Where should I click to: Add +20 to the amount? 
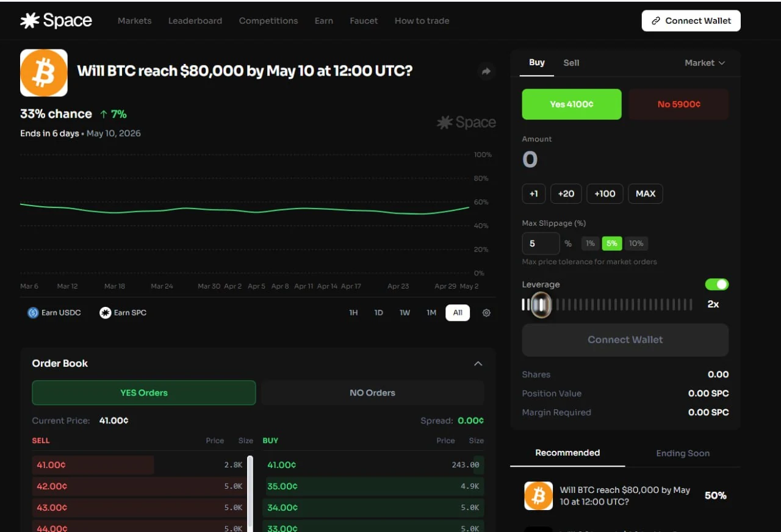pos(566,193)
